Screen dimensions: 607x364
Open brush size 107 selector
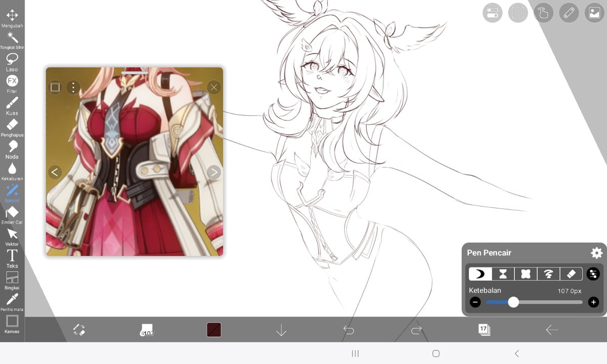coord(147,330)
